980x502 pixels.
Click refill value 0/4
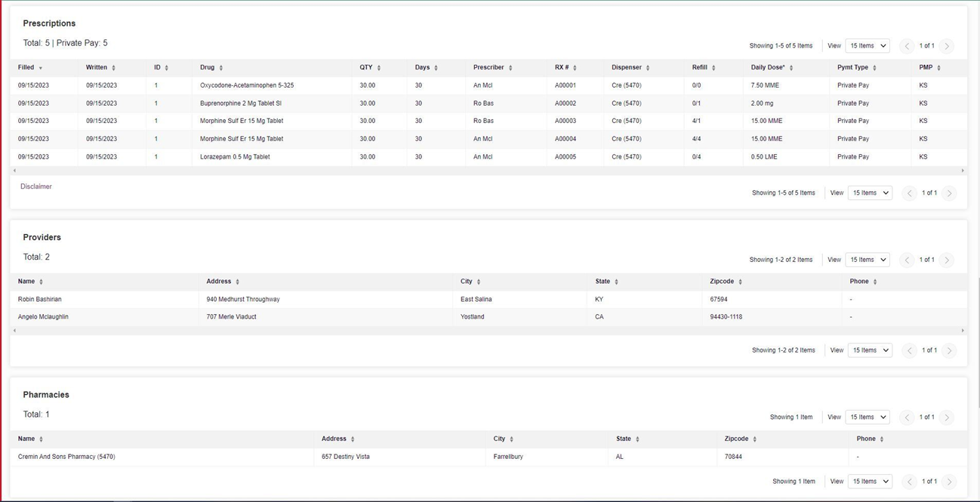click(x=697, y=157)
